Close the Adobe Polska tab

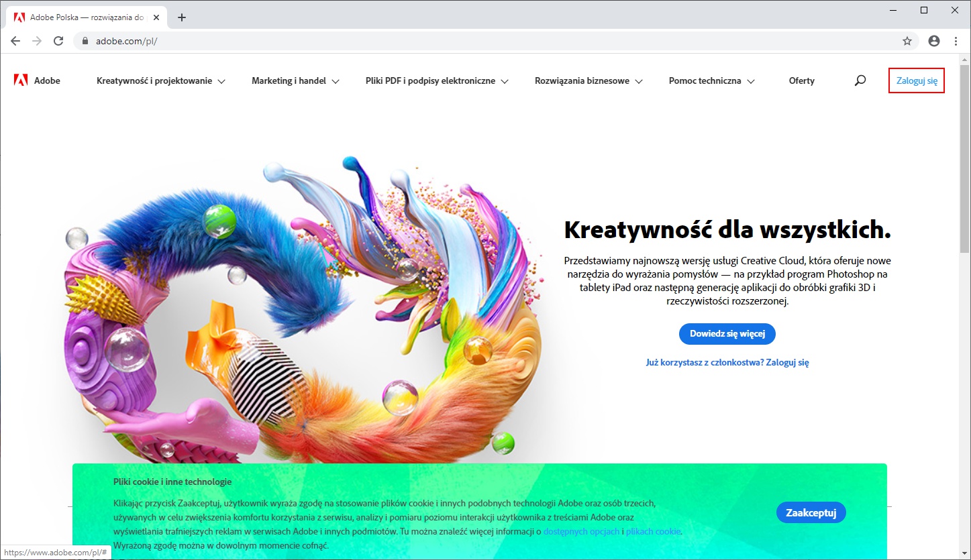tap(156, 17)
